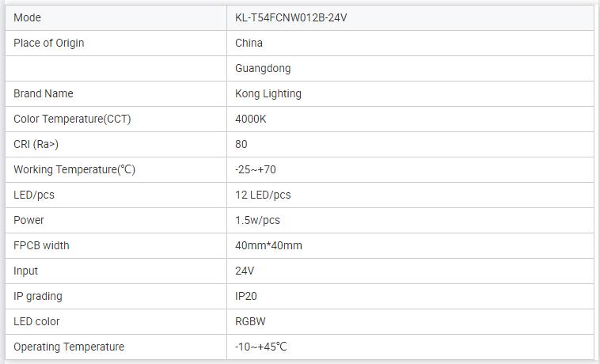This screenshot has width=600, height=364.
Task: Click the CRI (Ra>) label
Action: tap(36, 144)
